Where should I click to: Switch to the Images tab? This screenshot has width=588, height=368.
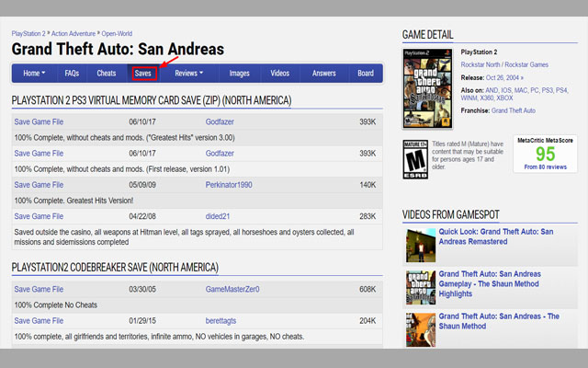click(x=239, y=73)
